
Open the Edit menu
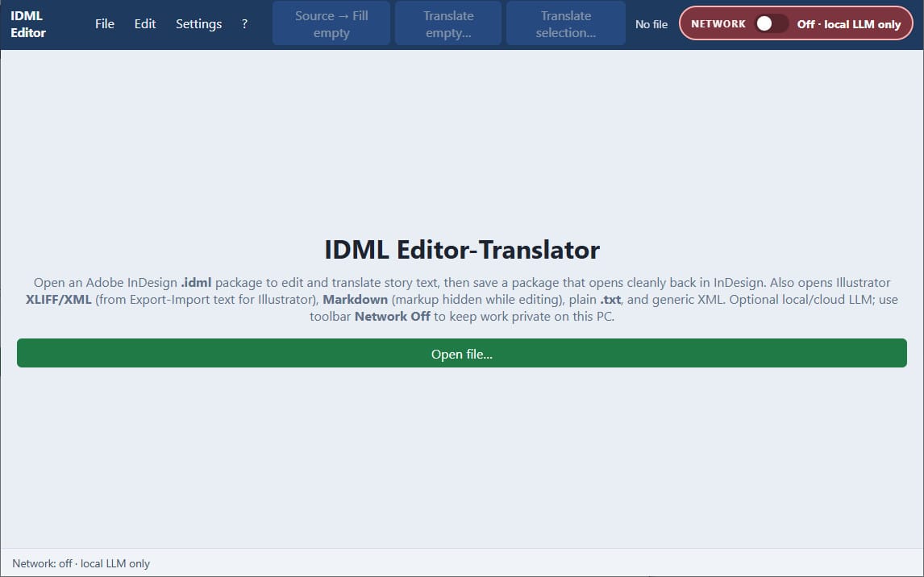coord(145,24)
